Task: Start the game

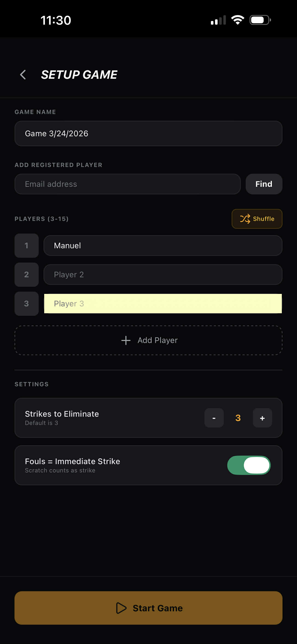Action: pyautogui.click(x=148, y=608)
